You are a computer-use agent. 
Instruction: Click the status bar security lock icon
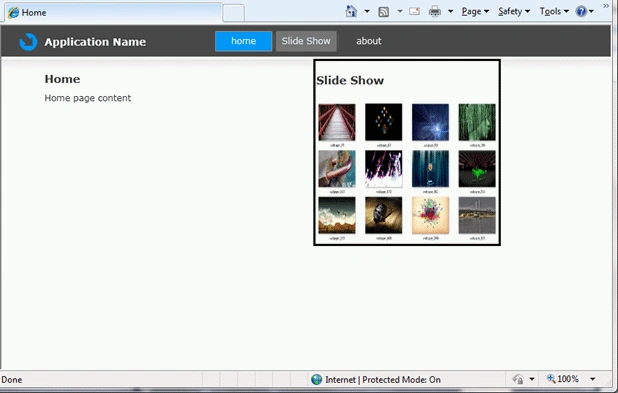[x=518, y=379]
